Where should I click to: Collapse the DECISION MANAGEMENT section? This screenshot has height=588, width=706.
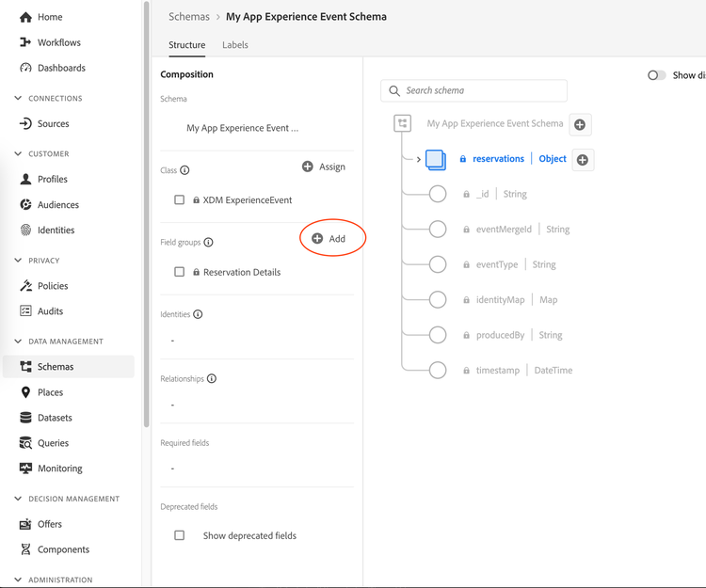(18, 499)
